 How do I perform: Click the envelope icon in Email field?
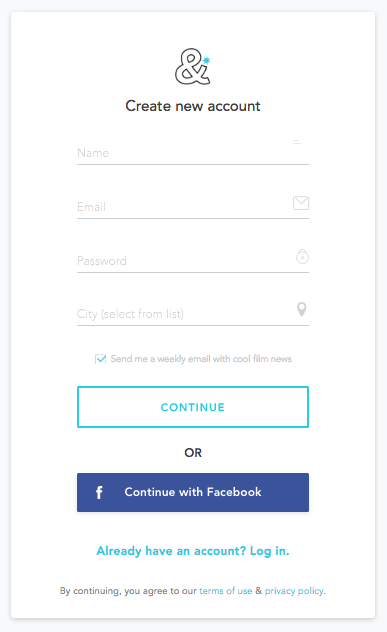coord(301,203)
